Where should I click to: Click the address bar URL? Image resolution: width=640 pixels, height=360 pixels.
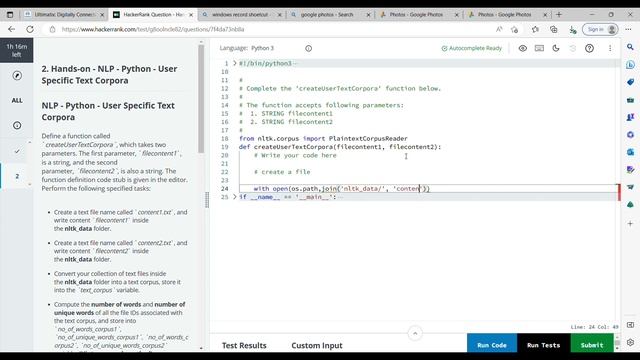pyautogui.click(x=153, y=29)
